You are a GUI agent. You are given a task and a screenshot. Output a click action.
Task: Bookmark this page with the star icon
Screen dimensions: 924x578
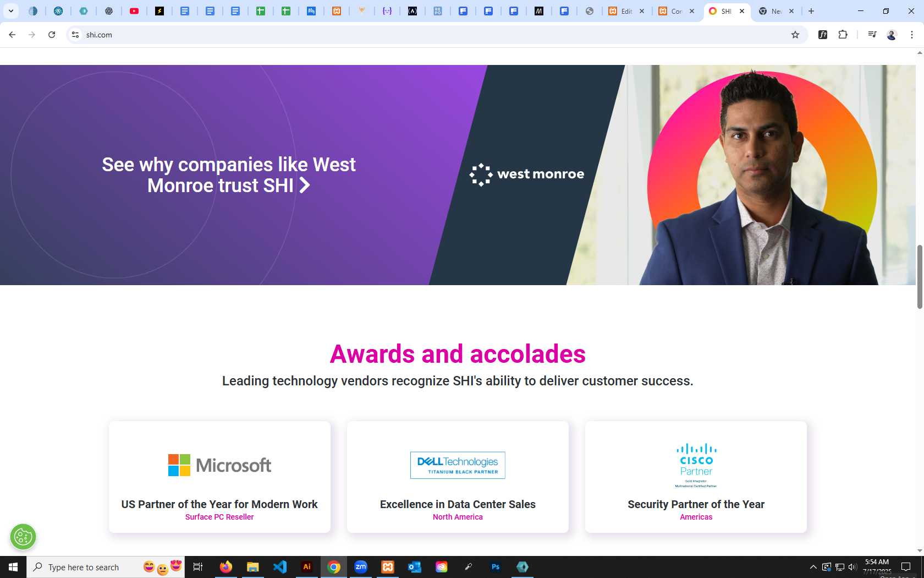point(795,35)
